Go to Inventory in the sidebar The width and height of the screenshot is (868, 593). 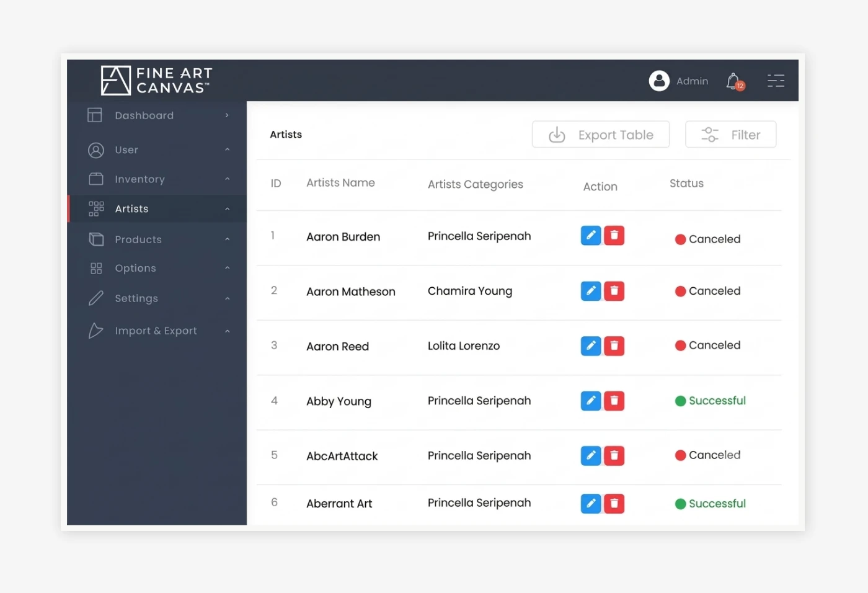[139, 179]
